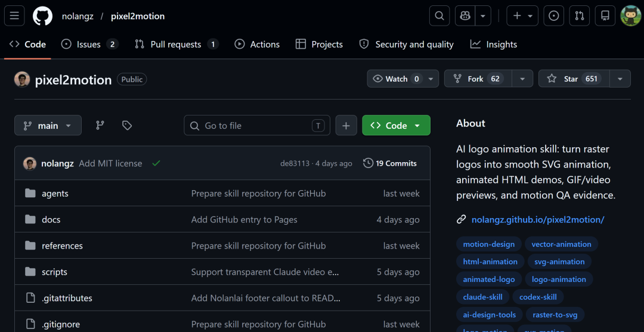This screenshot has height=332, width=644.
Task: Switch to the Actions tab
Action: (x=257, y=44)
